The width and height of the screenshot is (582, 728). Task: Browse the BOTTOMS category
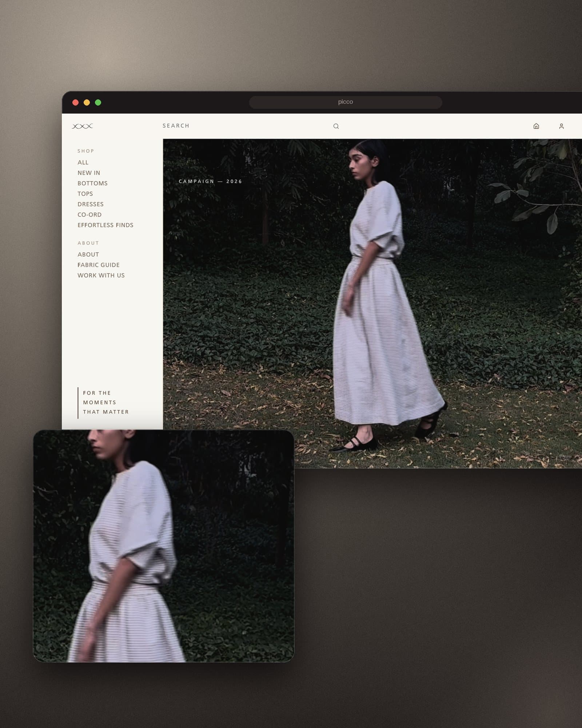click(92, 183)
